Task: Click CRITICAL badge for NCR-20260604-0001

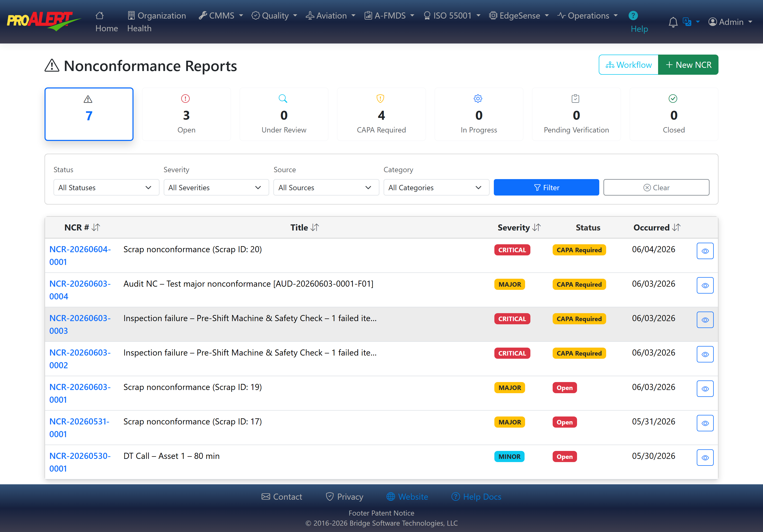Action: click(512, 250)
